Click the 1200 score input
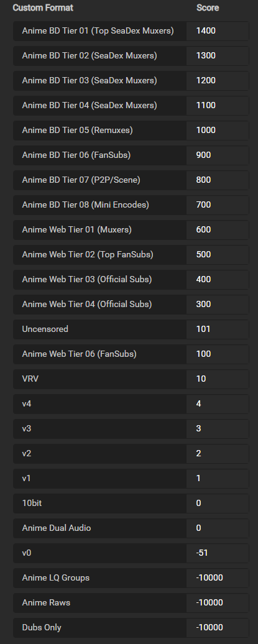The height and width of the screenshot is (644, 258). (x=218, y=81)
